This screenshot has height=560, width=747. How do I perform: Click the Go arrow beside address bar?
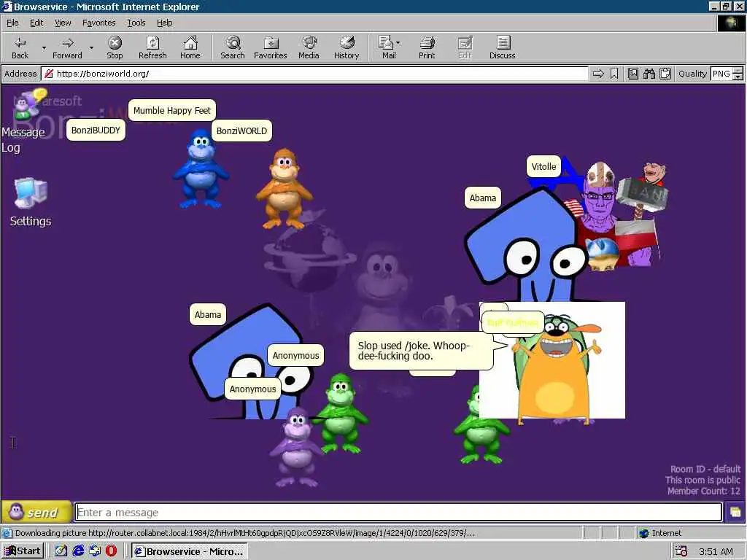point(598,74)
